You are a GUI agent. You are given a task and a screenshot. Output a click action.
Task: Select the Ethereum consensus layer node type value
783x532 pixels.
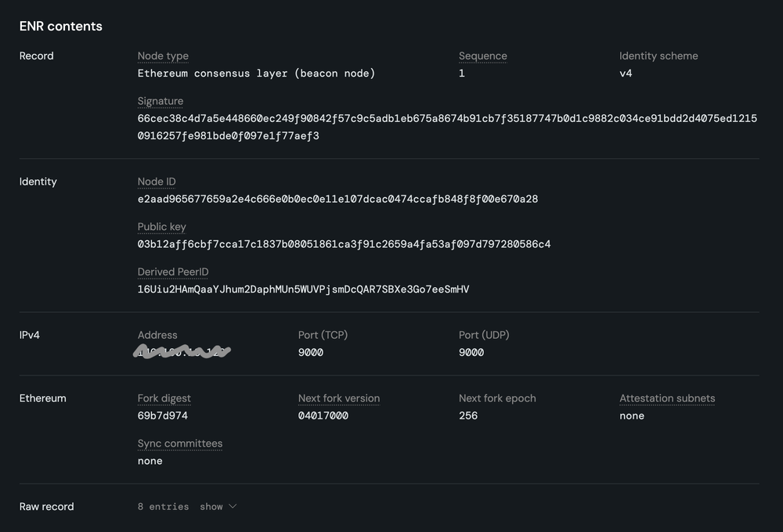pyautogui.click(x=256, y=74)
